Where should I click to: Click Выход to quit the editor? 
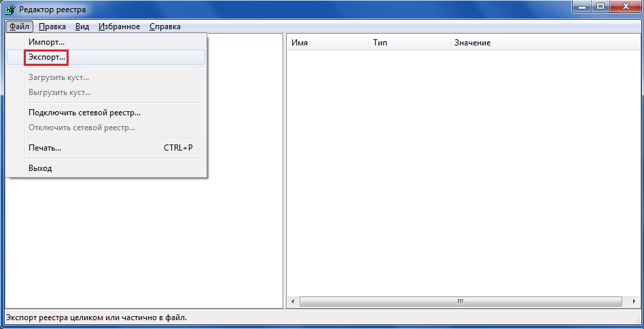point(106,168)
